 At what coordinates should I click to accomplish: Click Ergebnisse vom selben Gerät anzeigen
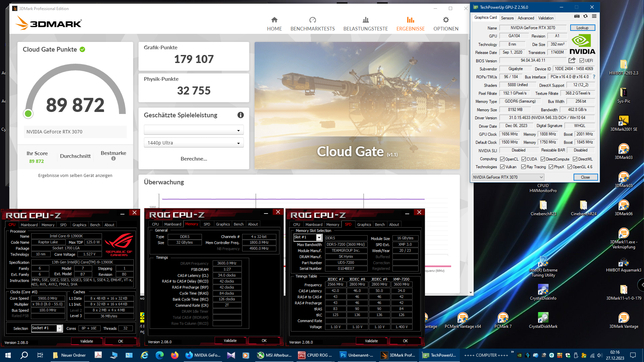75,175
